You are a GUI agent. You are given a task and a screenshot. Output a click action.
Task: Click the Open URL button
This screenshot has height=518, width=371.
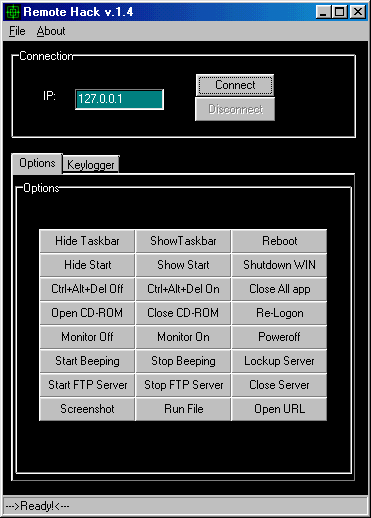(279, 409)
